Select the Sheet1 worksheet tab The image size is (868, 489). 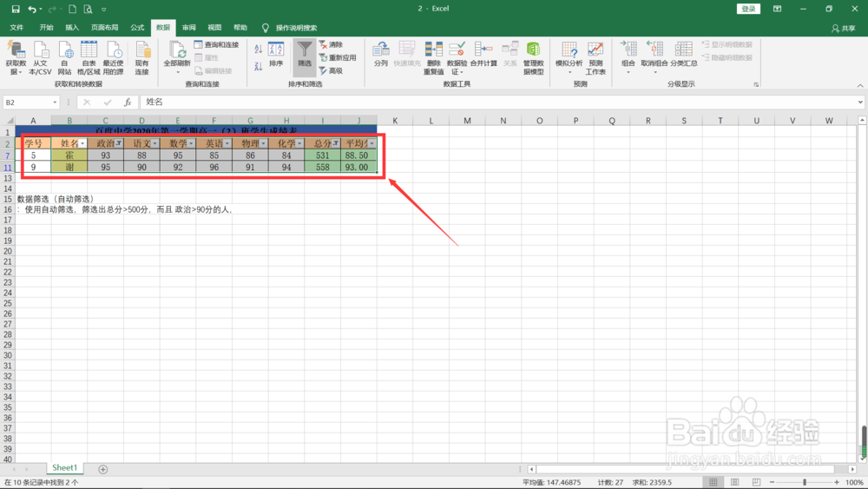click(x=65, y=468)
